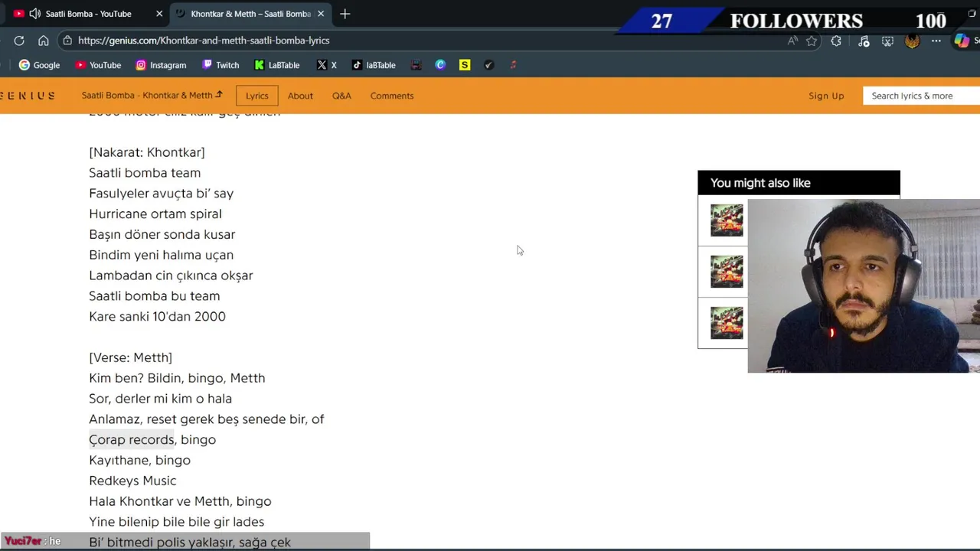Open the yellow S bookmark icon
The width and height of the screenshot is (980, 551).
point(465,65)
